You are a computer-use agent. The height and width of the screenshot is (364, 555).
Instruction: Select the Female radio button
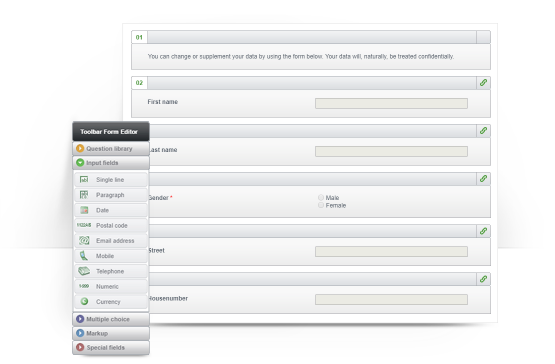[x=321, y=205]
